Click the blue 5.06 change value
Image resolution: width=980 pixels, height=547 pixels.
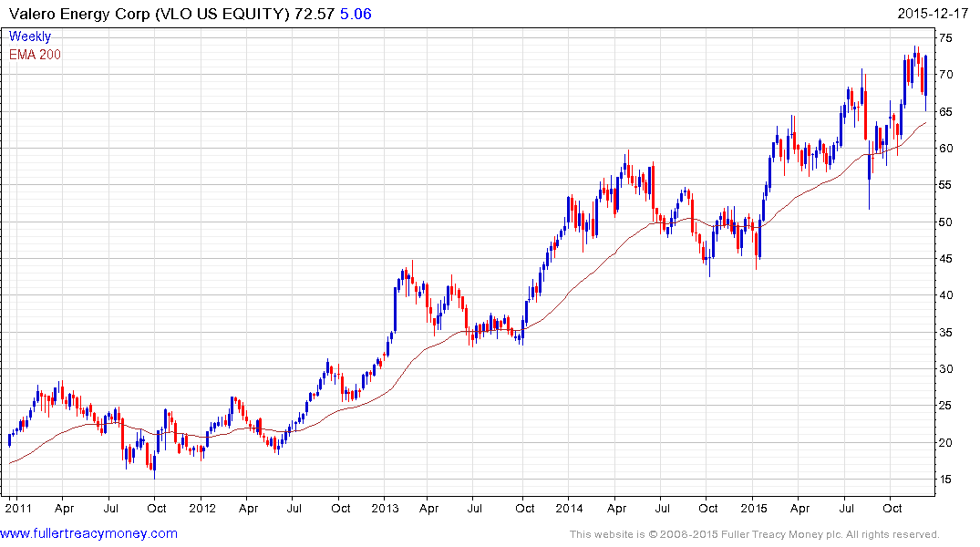[x=356, y=14]
